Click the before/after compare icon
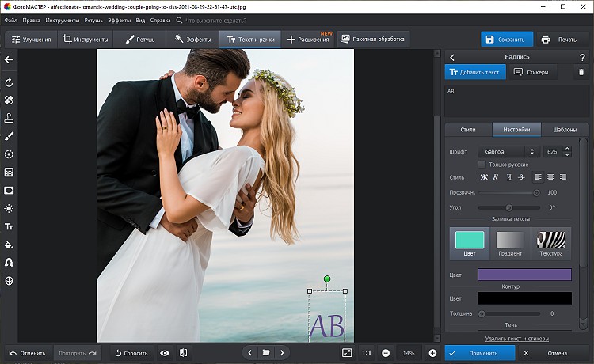594x364 pixels. click(x=183, y=353)
